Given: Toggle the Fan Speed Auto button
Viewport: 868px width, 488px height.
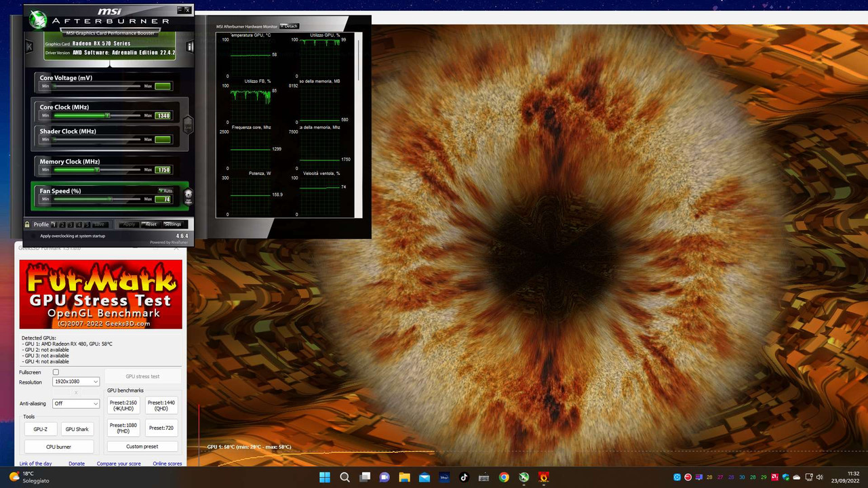Looking at the screenshot, I should [x=165, y=190].
